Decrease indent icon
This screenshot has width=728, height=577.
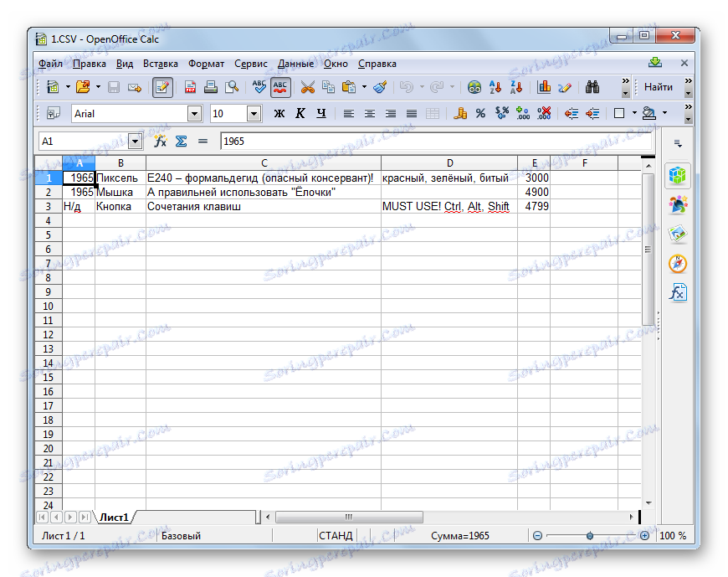click(571, 113)
